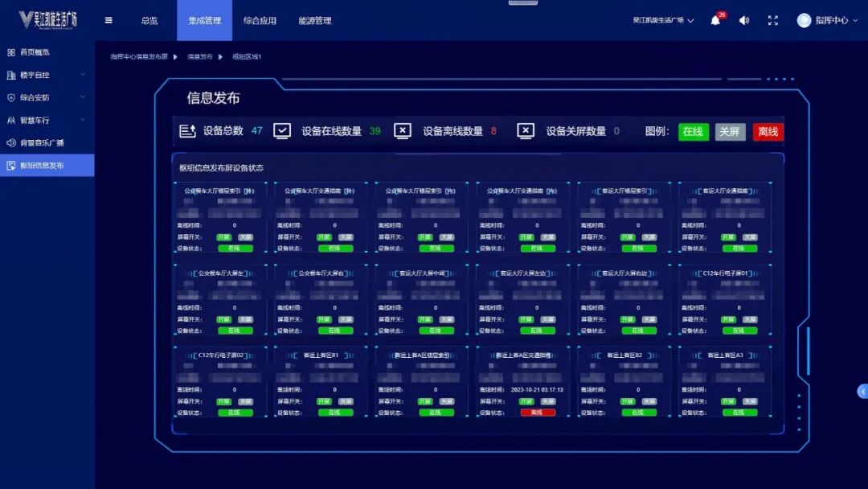Click the 设备关屏数量 screen-off icon

coord(526,131)
